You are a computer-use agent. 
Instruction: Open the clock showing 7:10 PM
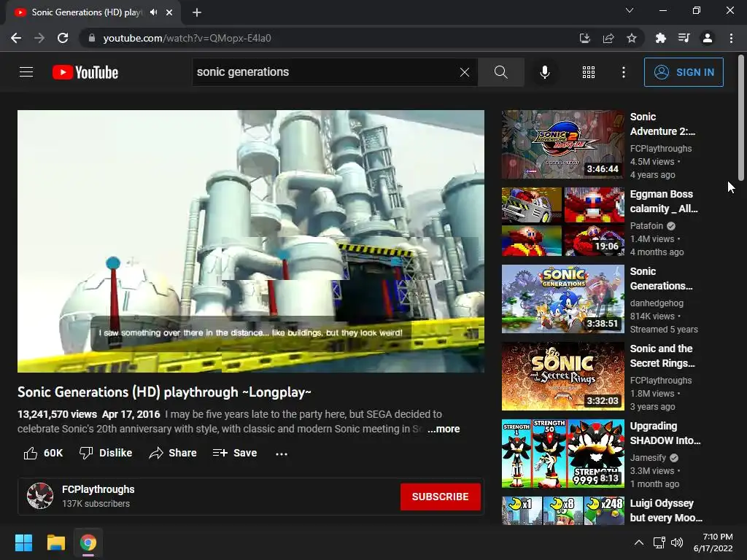click(x=713, y=542)
